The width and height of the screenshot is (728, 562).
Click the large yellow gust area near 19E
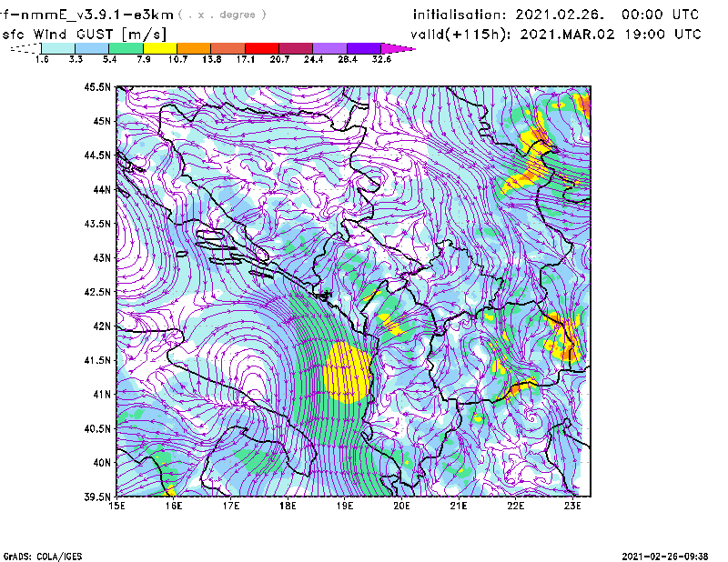[x=348, y=373]
